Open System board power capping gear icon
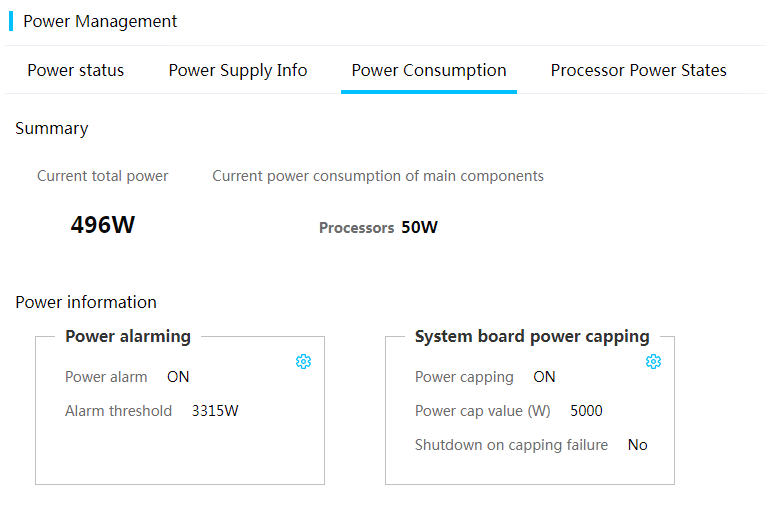The image size is (766, 505). click(x=653, y=361)
